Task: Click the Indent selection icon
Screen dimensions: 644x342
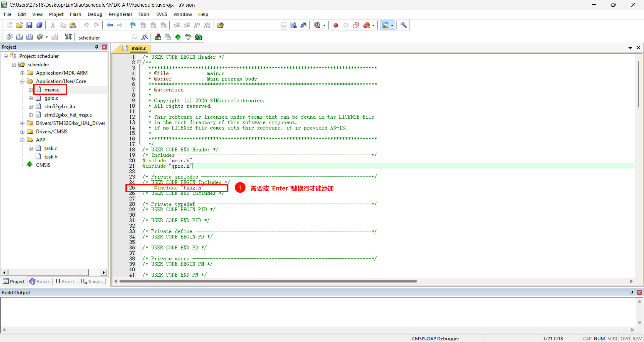Action: point(177,25)
